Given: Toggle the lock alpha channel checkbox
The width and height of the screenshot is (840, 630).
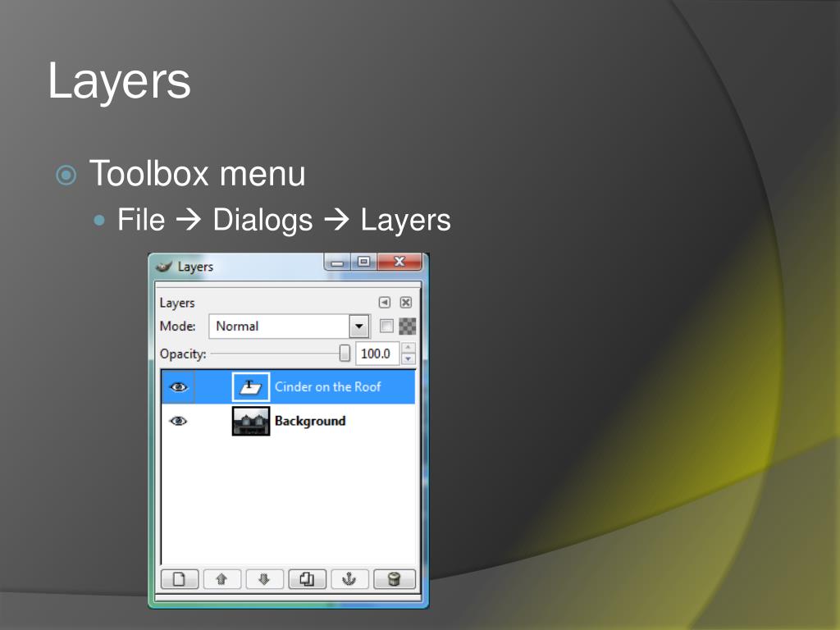Looking at the screenshot, I should click(x=386, y=326).
